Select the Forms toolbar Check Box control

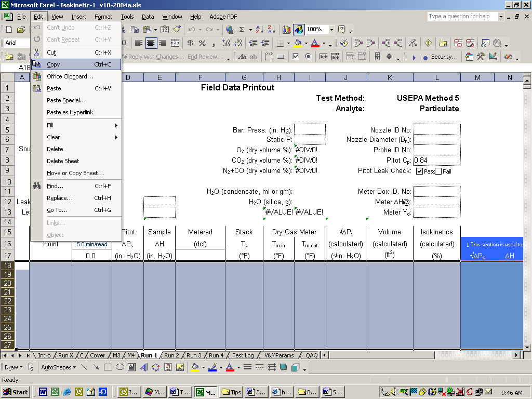(296, 57)
